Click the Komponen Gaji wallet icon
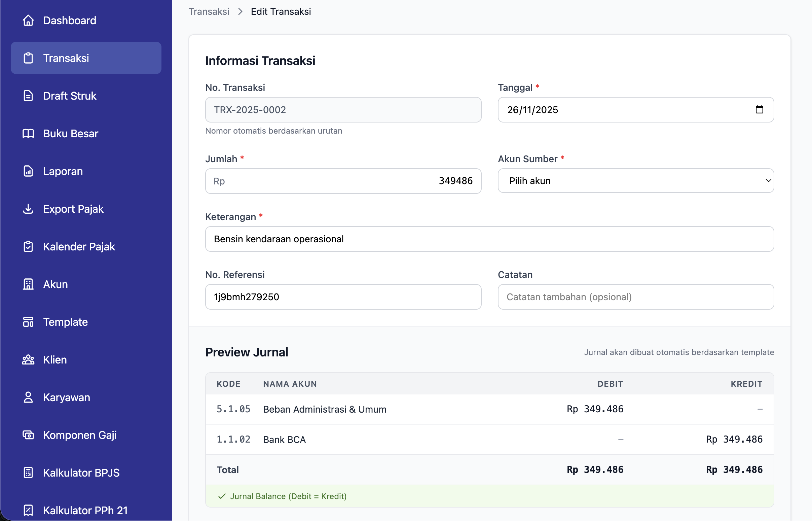812x521 pixels. (x=28, y=435)
